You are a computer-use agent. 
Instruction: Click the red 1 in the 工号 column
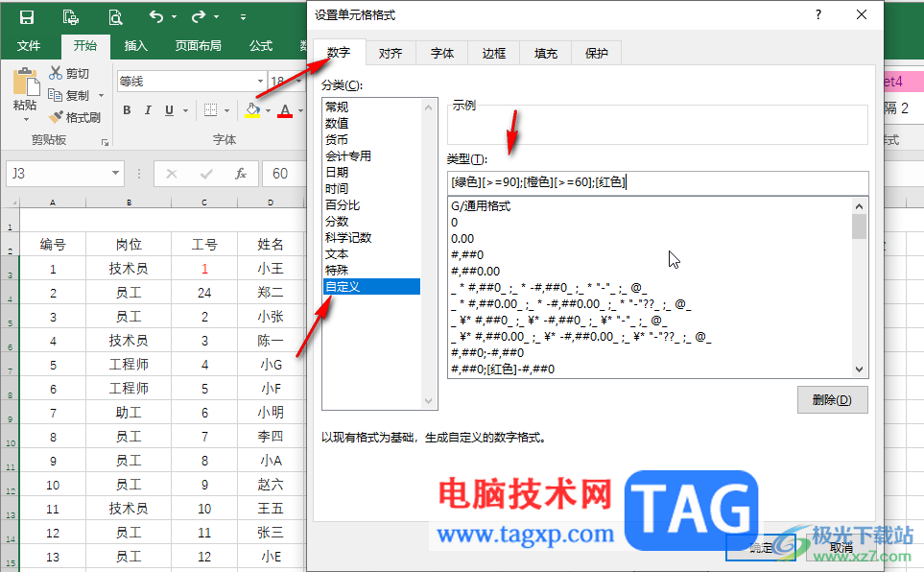(204, 269)
